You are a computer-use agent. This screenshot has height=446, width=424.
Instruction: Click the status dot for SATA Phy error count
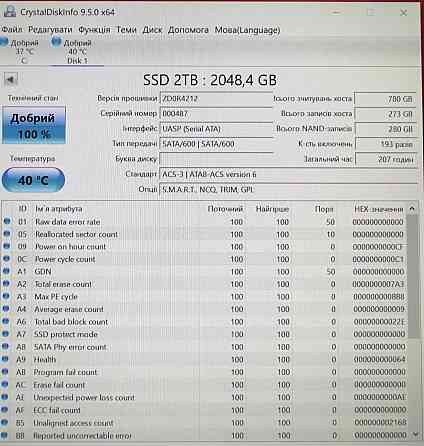5,346
